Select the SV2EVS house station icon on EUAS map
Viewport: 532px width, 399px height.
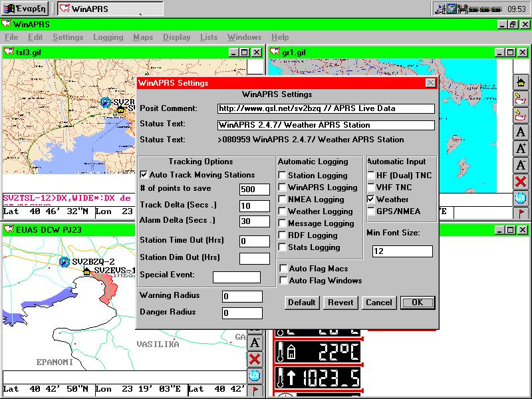(87, 271)
